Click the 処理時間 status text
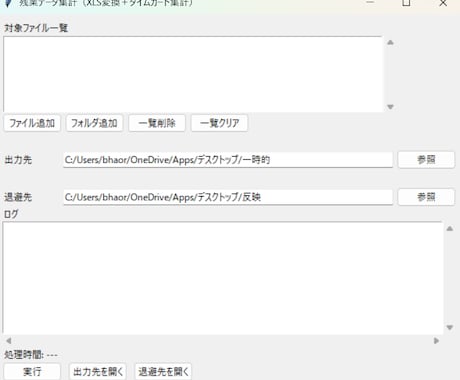 [x=31, y=355]
